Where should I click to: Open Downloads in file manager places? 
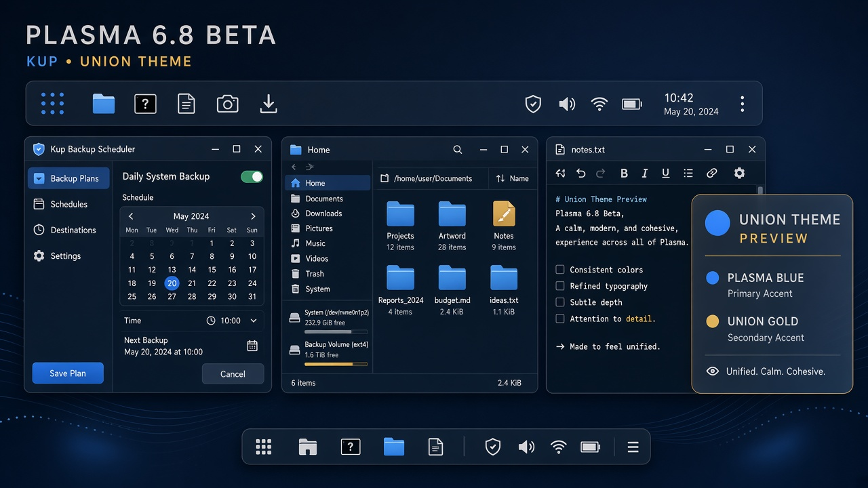(x=328, y=213)
